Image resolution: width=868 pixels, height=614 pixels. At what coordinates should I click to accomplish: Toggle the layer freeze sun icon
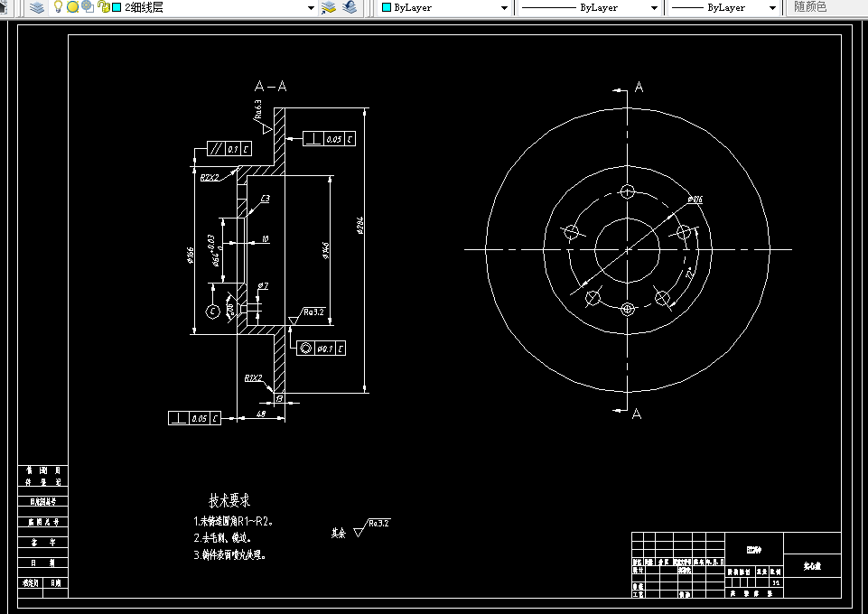click(x=72, y=7)
